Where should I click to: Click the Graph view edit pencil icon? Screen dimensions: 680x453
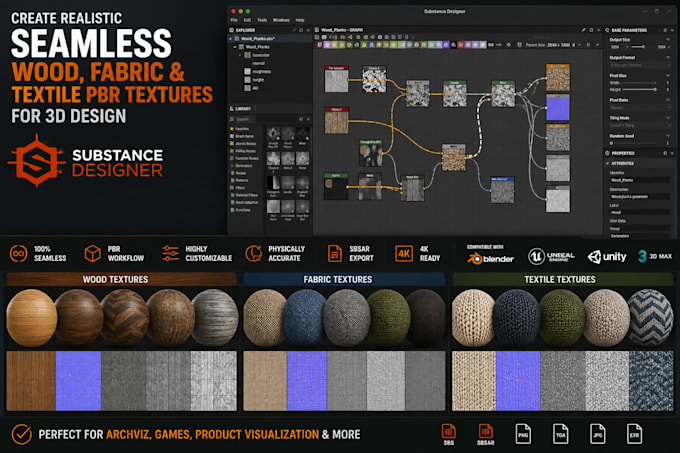click(584, 30)
